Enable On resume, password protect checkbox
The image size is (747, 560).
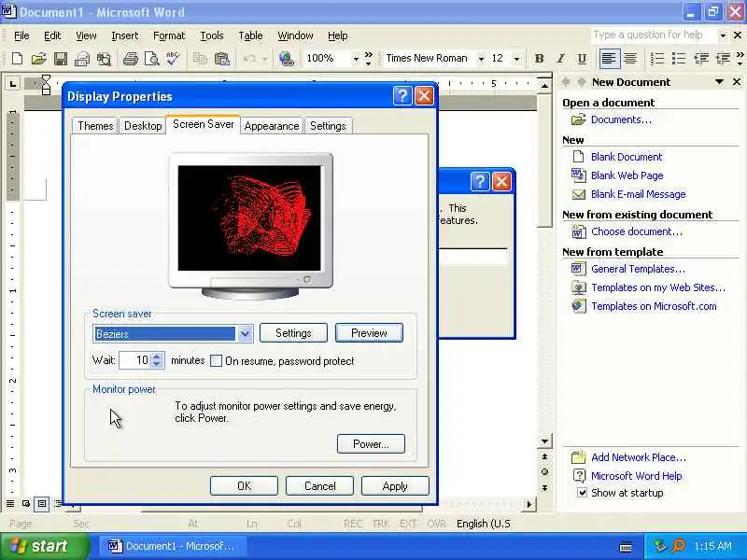(217, 361)
